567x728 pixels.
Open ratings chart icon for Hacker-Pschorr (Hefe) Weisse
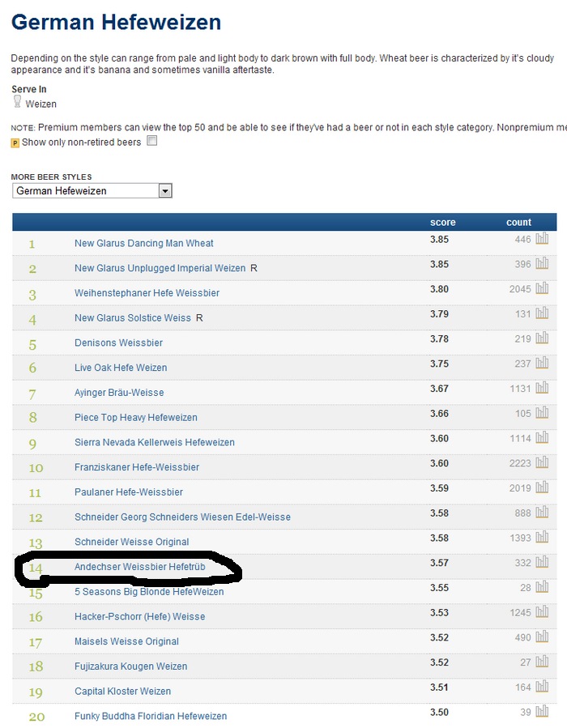542,612
